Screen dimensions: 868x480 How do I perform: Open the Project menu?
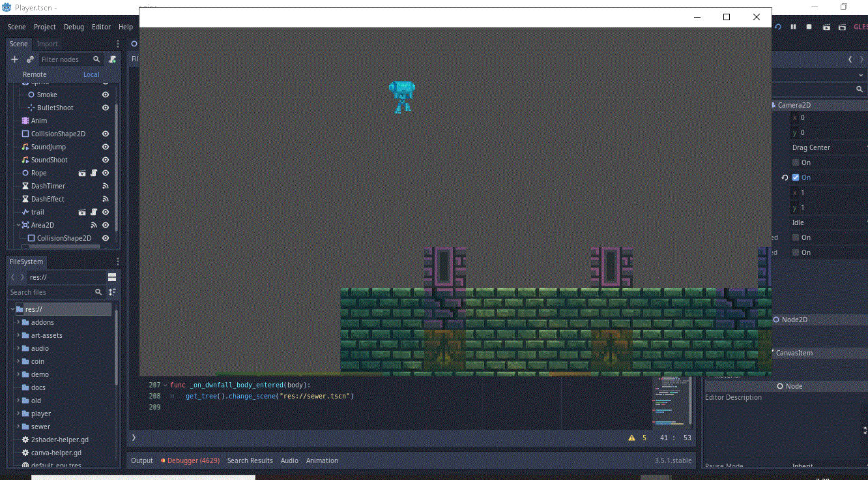pos(45,27)
